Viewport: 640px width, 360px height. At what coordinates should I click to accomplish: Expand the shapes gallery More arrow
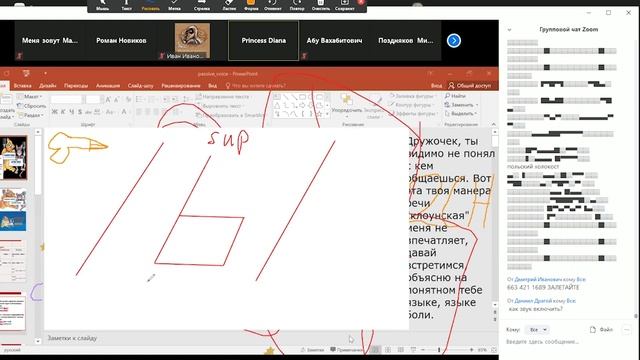[327, 115]
